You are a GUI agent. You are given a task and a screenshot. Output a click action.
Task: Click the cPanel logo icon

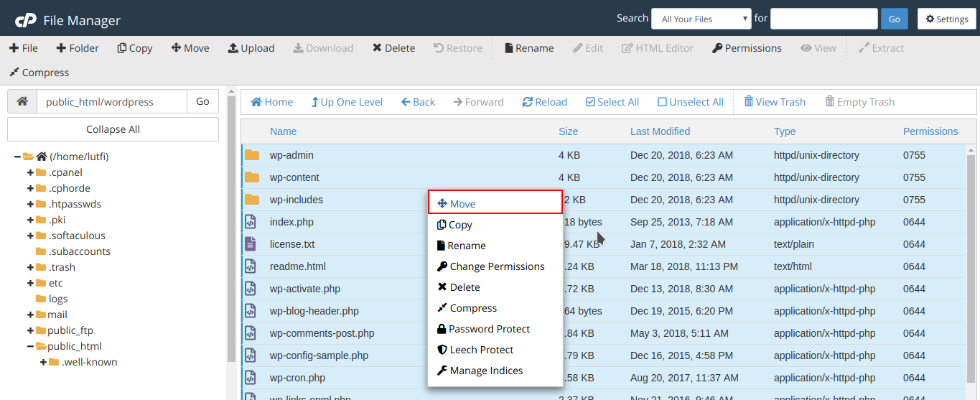(x=26, y=20)
